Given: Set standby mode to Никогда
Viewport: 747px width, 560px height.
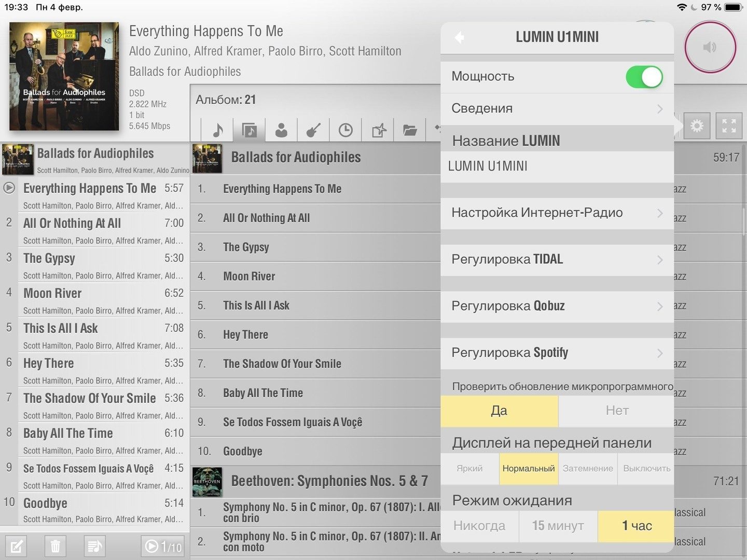Looking at the screenshot, I should click(479, 526).
